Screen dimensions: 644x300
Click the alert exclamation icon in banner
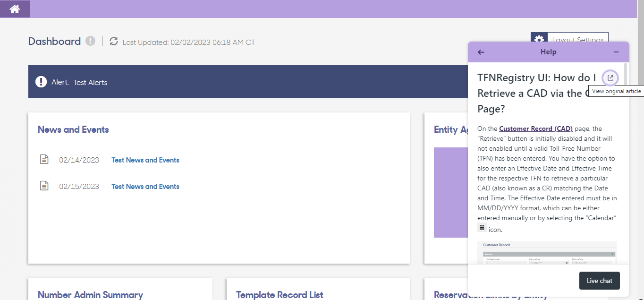pos(41,82)
